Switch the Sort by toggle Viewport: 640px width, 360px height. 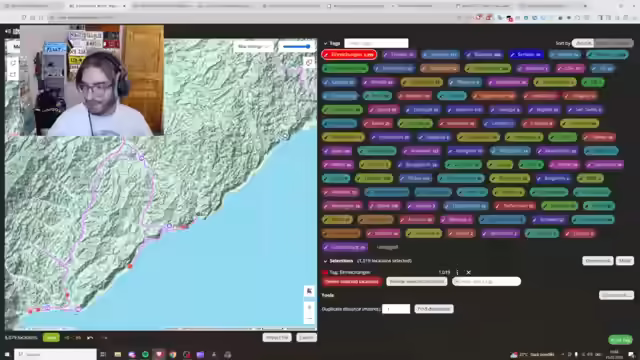602,43
